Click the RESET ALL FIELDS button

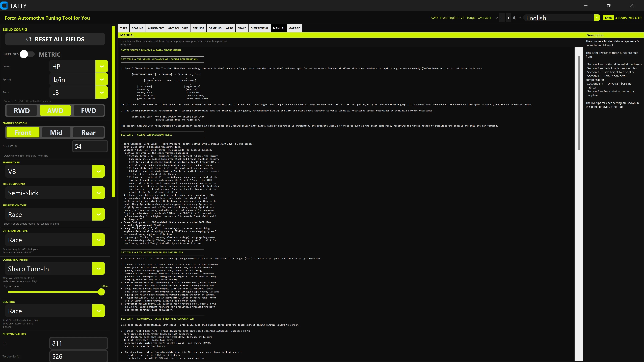55,39
